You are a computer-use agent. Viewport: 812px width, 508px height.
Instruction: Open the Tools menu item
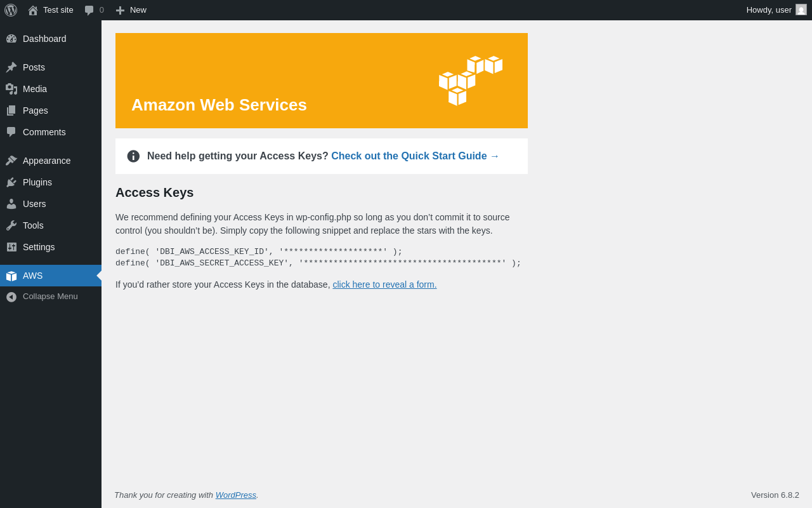point(51,225)
